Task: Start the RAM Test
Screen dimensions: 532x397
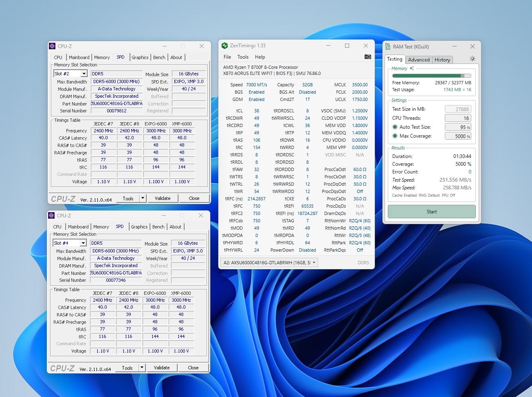Action: (431, 212)
